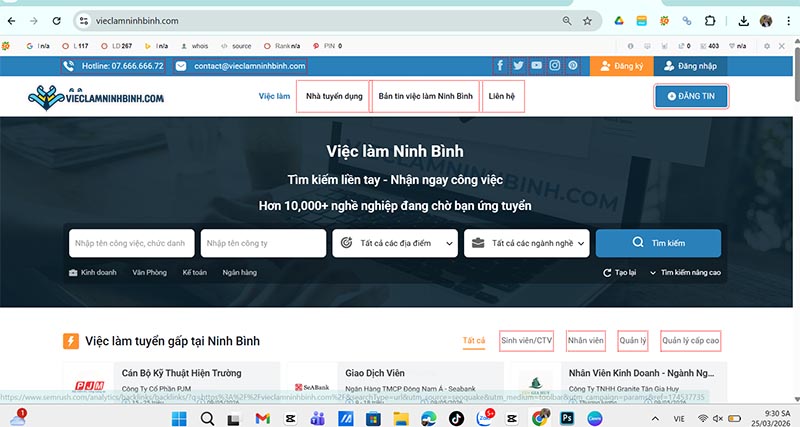Screen dimensions: 800x427
Task: Open the browser Downloads icon
Action: pos(743,21)
